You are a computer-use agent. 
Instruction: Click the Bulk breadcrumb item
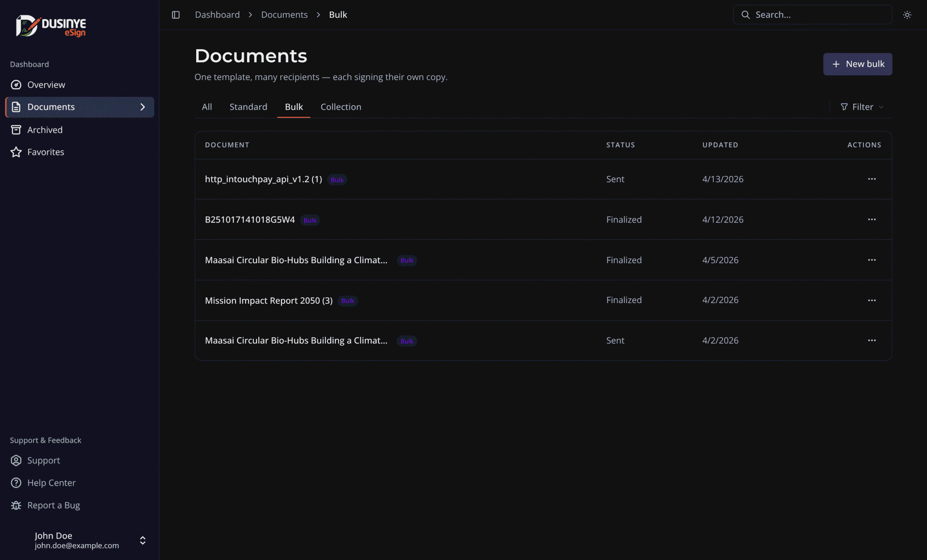pyautogui.click(x=338, y=15)
